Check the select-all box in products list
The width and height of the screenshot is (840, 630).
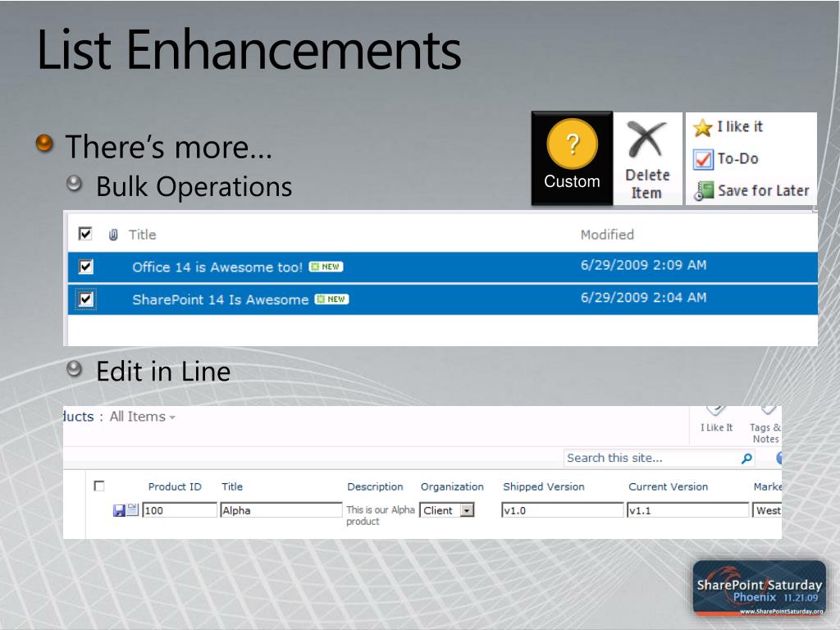coord(99,486)
